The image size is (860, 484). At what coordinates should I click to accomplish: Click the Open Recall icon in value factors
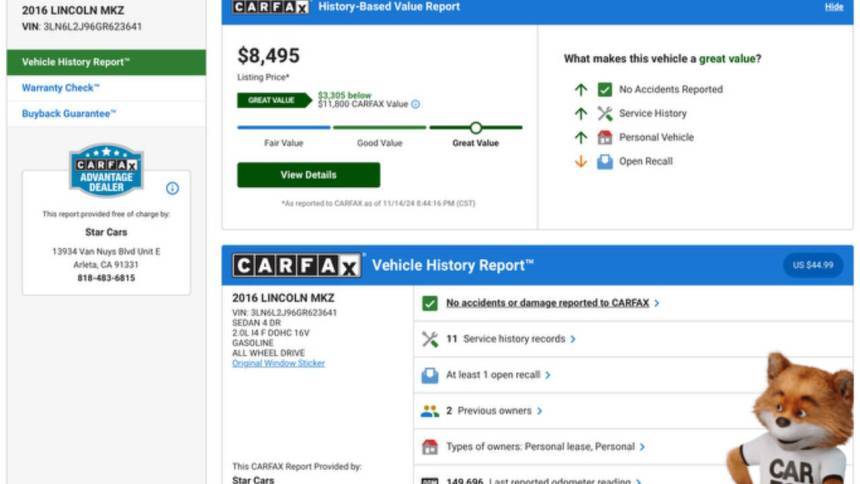pos(604,161)
